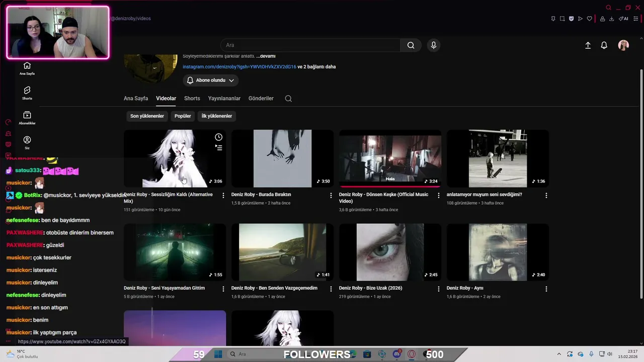
Task: Open options for Dönsen Keşke video
Action: [439, 195]
